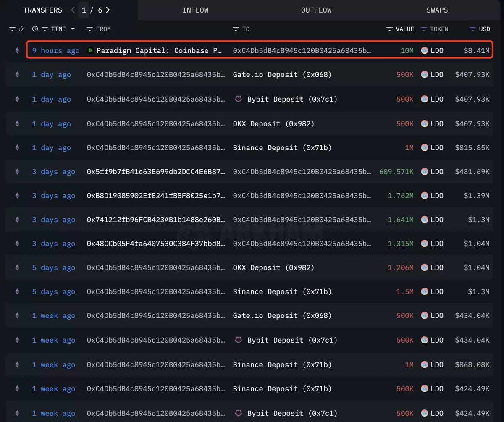Click LDO token icon on the 1.5M row
The width and height of the screenshot is (504, 422).
coord(425,291)
